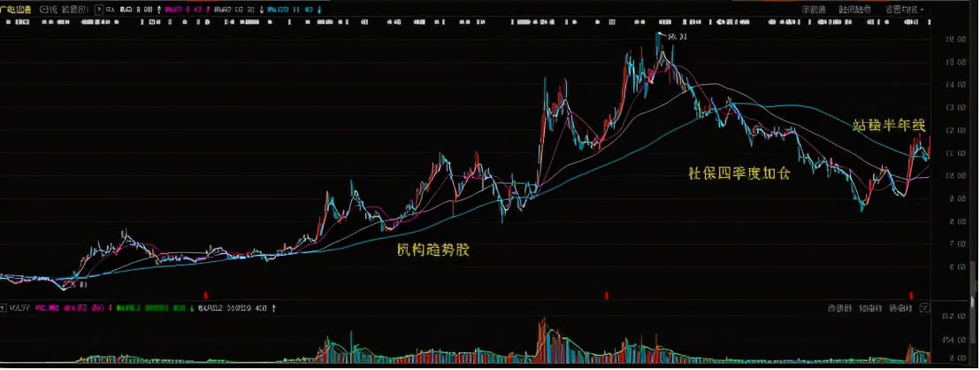
Task: Click the yellow stock name 广电运通
Action: point(17,9)
